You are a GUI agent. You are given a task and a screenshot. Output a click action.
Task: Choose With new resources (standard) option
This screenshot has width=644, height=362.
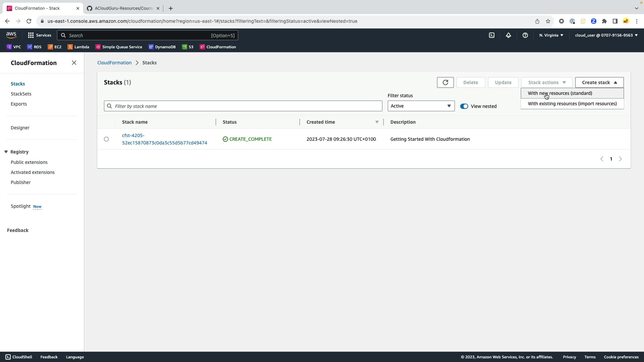(x=560, y=93)
